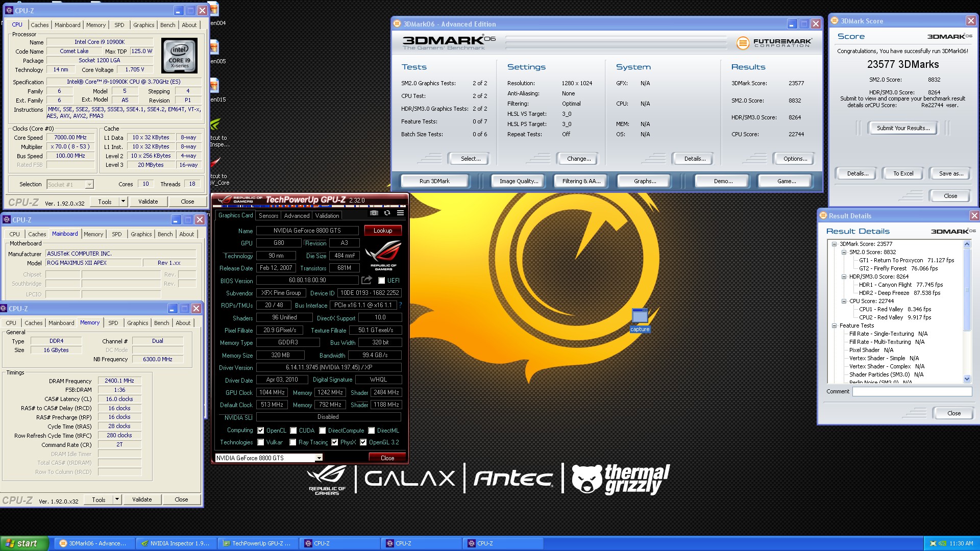Image resolution: width=980 pixels, height=551 pixels.
Task: Click the Submit Your Results button
Action: click(x=903, y=128)
